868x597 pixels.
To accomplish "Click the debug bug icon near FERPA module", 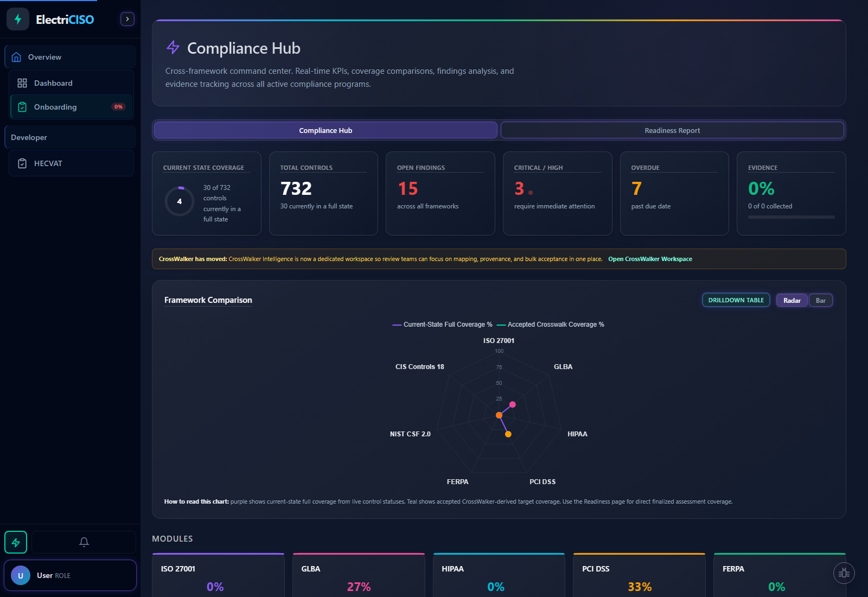I will click(844, 573).
